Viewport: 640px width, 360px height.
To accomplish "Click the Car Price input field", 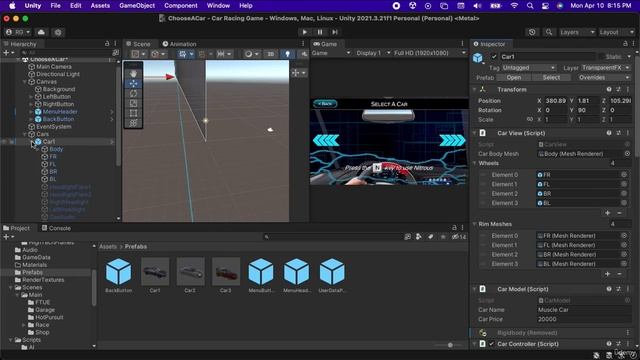I will tap(584, 319).
